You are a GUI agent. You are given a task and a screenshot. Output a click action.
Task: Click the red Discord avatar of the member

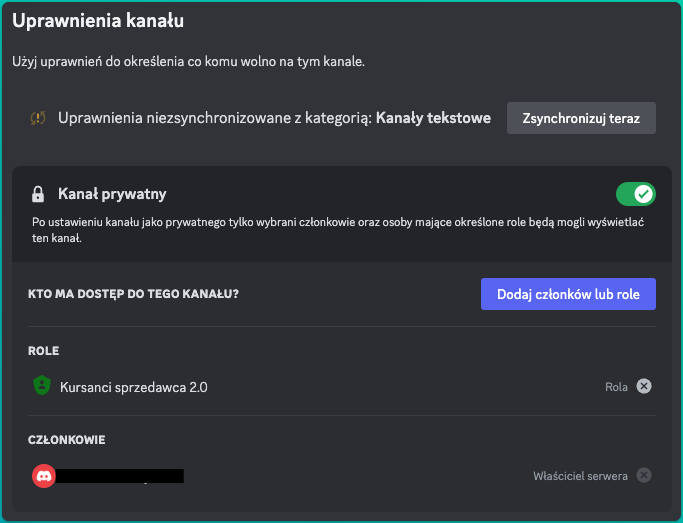[43, 476]
